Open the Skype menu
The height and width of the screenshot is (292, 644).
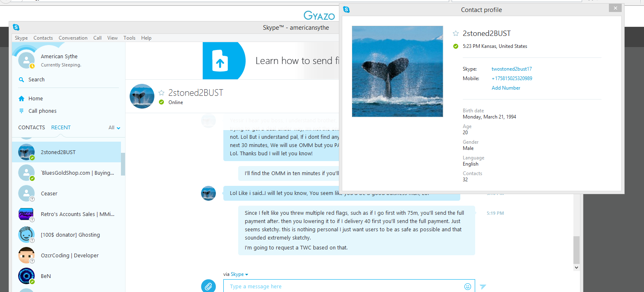pyautogui.click(x=21, y=38)
